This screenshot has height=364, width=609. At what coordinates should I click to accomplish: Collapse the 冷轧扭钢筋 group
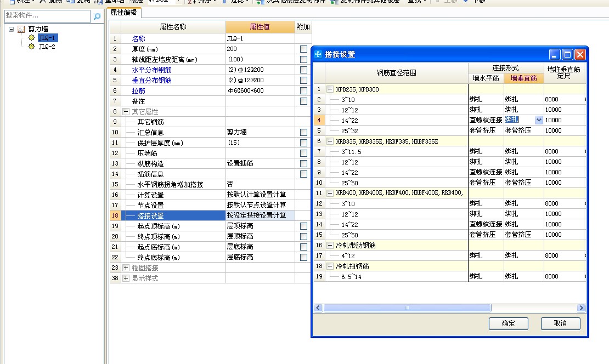coord(330,266)
